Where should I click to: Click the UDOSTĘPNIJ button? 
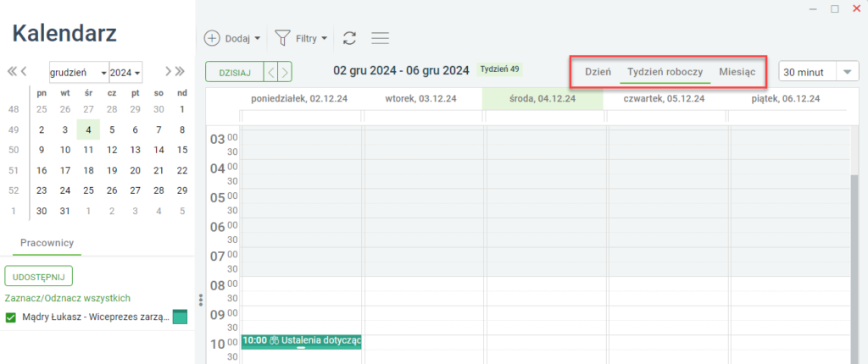coord(39,275)
